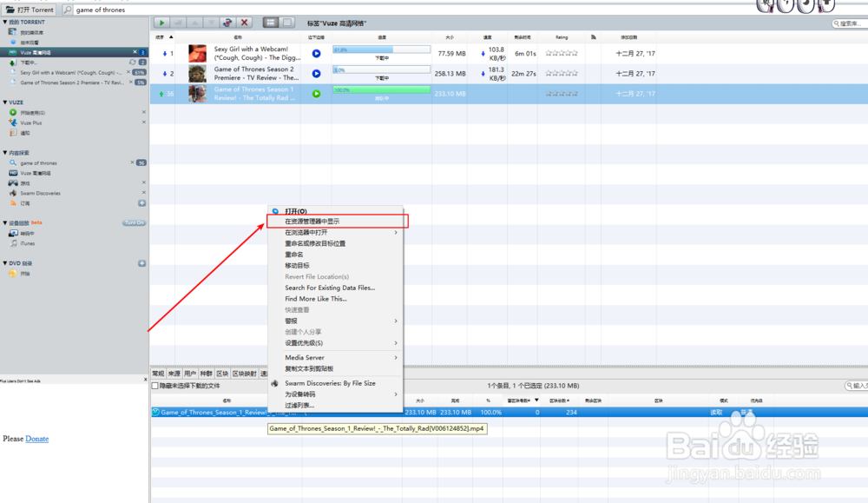
Task: Open Vuze Plus in the sidebar
Action: click(x=31, y=123)
